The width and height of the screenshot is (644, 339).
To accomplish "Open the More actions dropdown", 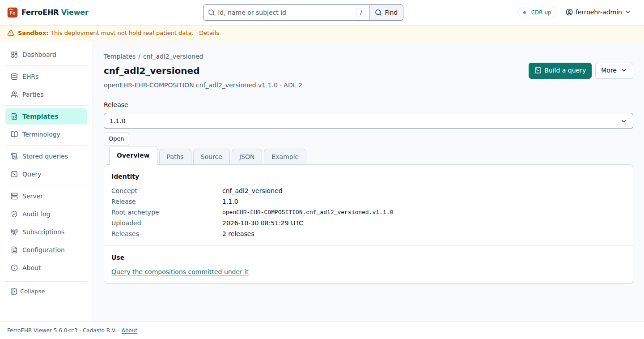I will pos(614,70).
